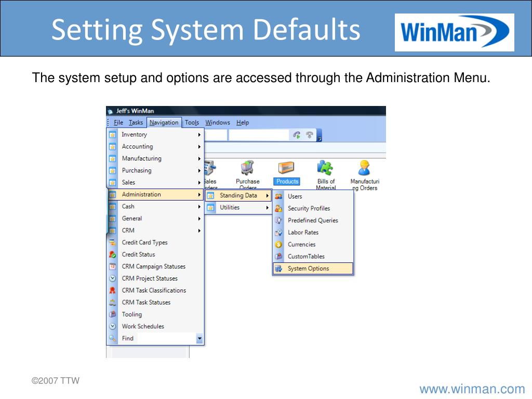Click the hang-up phone toolbar icon
This screenshot has height=399, width=532.
(310, 135)
